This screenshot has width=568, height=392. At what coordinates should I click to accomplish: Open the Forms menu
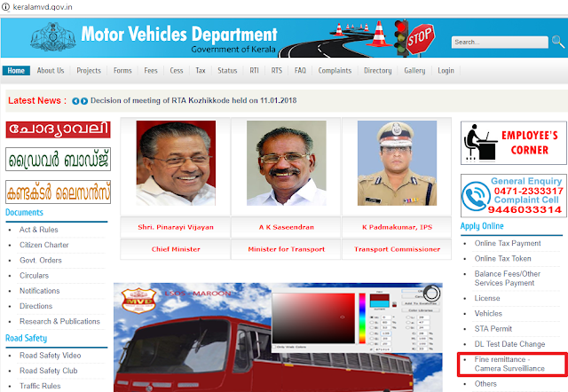pos(122,71)
